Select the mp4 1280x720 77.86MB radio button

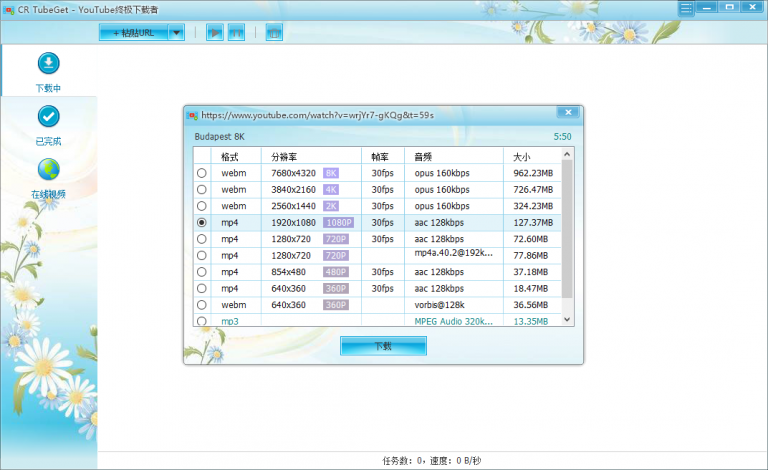pyautogui.click(x=201, y=256)
